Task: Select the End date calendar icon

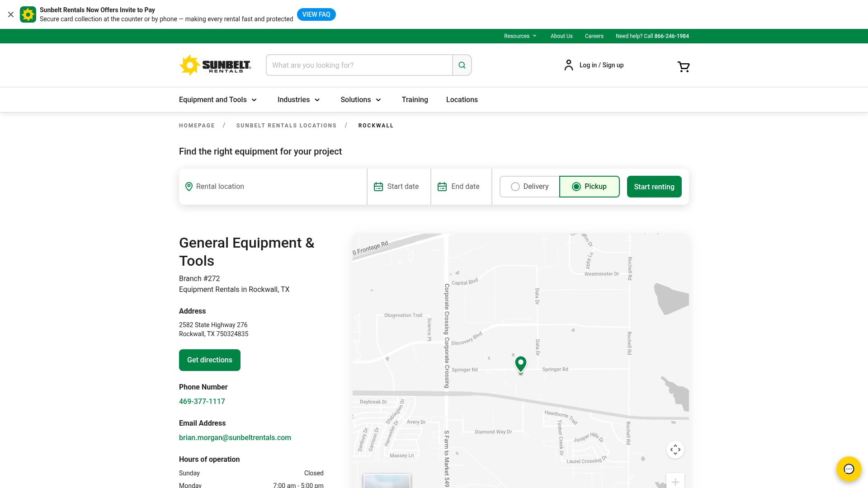Action: click(x=442, y=186)
